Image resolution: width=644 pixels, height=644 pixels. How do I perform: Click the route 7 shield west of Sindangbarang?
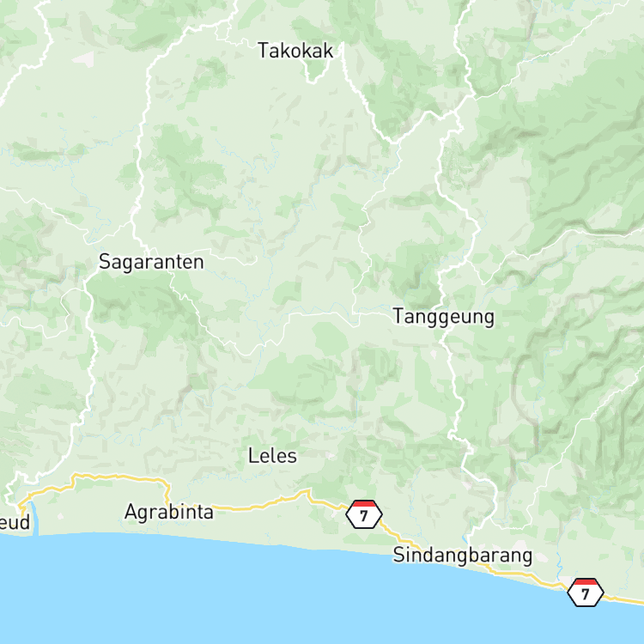pos(364,514)
